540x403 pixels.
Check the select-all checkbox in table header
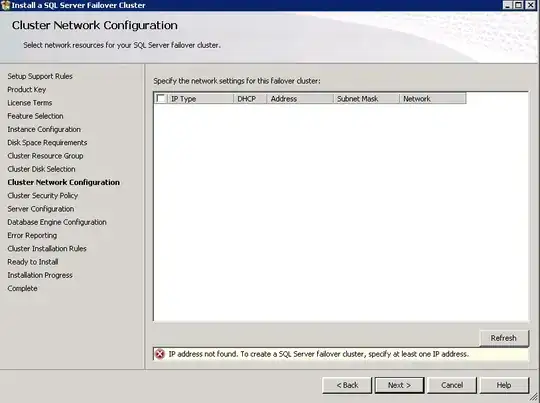coord(161,99)
